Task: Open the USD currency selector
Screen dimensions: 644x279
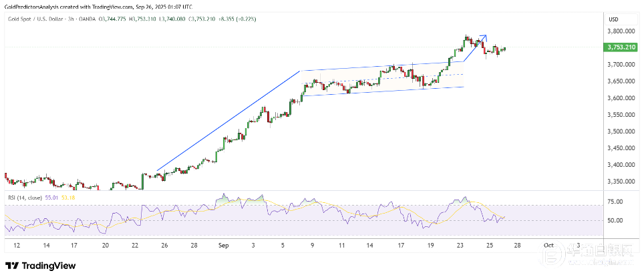Action: pyautogui.click(x=614, y=19)
